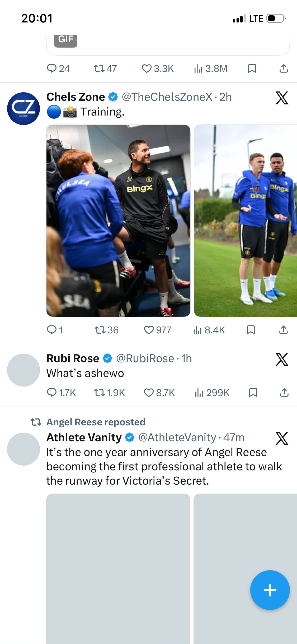Repost the Chels Zone Training tweet

[107, 330]
